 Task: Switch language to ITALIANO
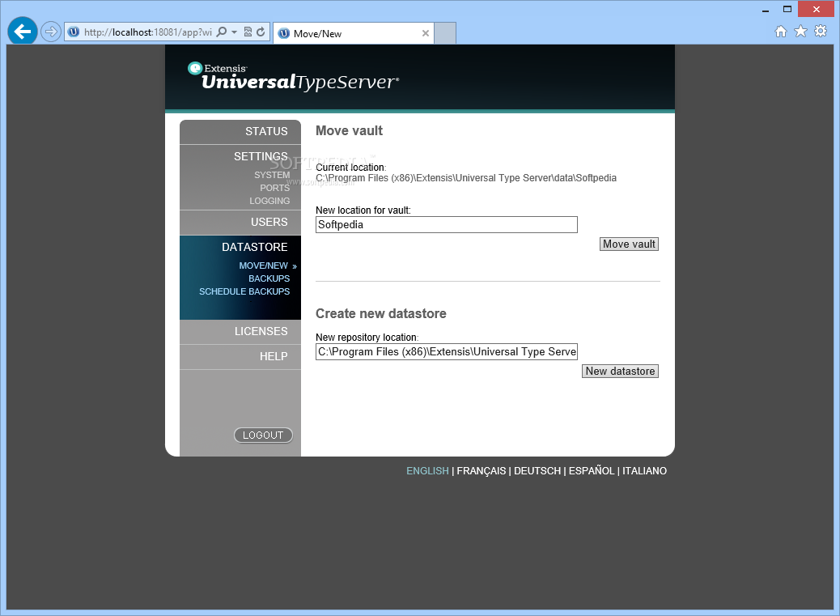click(644, 471)
